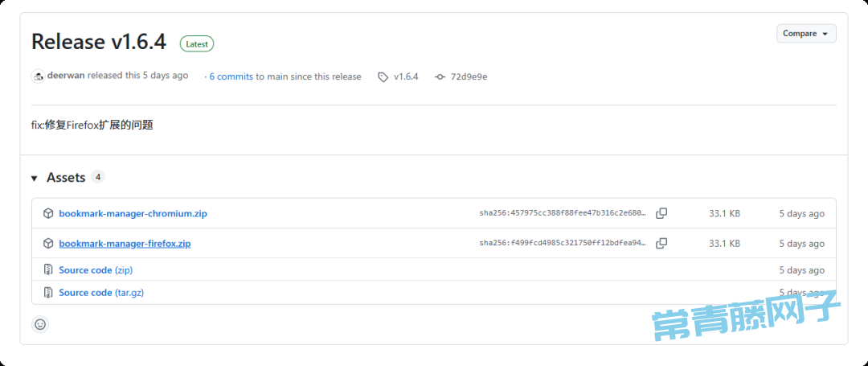Viewport: 868px width, 366px height.
Task: Click the commit icon beside 72d9e9e
Action: click(x=440, y=77)
